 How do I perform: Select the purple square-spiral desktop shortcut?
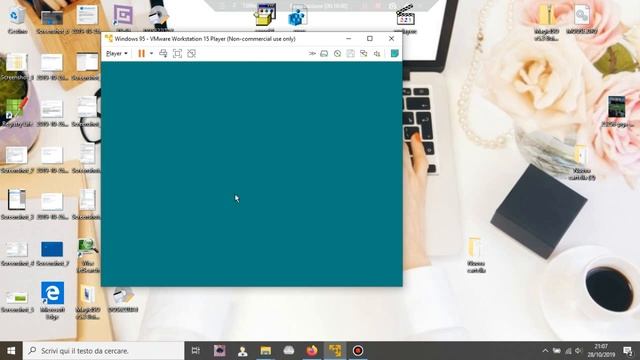pos(123,18)
